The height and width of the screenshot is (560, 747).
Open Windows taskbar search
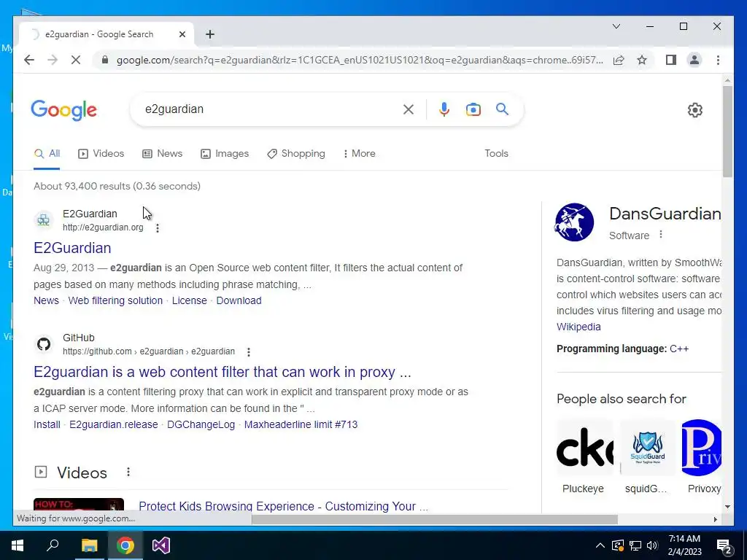pos(53,545)
